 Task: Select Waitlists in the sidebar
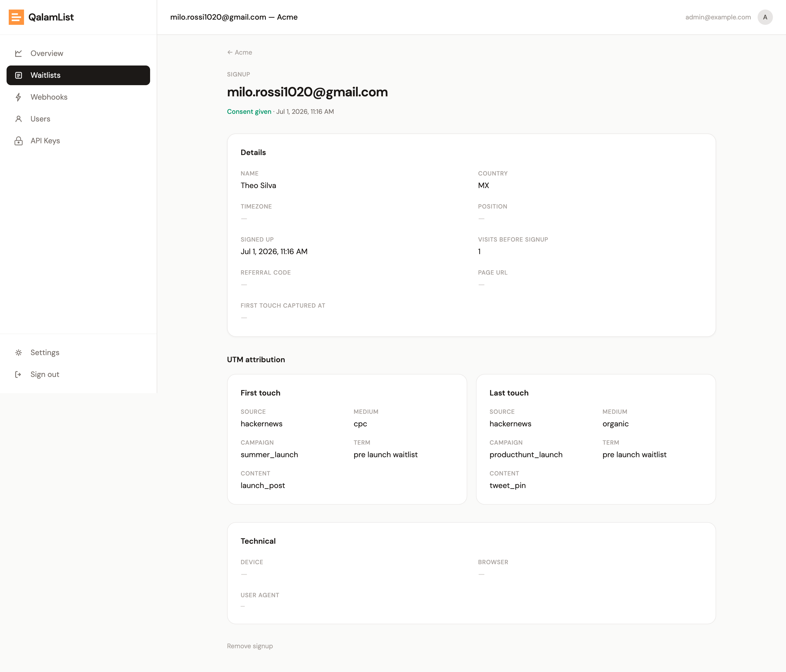tap(78, 75)
